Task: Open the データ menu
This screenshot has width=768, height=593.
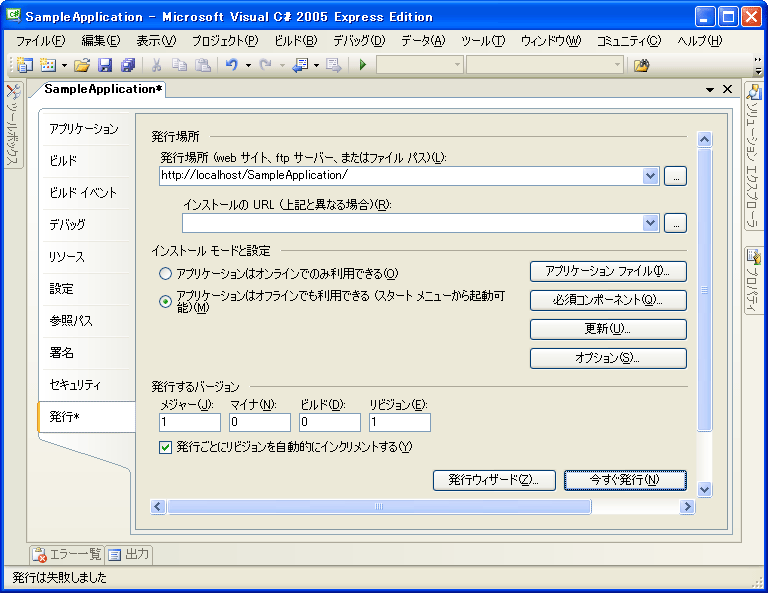Action: pyautogui.click(x=423, y=41)
